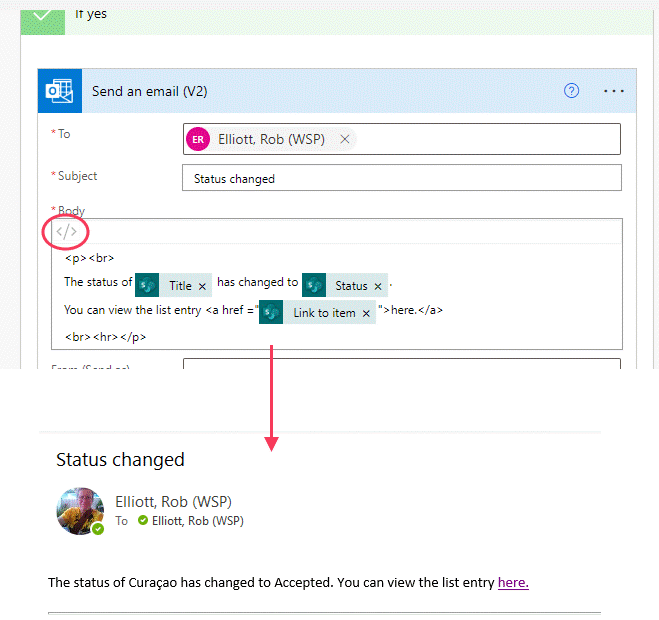Click the text 'has changed to' in Body
The width and height of the screenshot is (659, 620).
click(258, 282)
